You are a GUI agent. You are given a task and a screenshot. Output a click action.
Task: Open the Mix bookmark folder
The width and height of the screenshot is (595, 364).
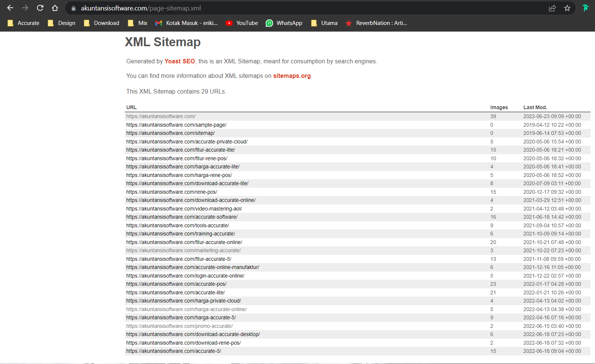click(137, 23)
